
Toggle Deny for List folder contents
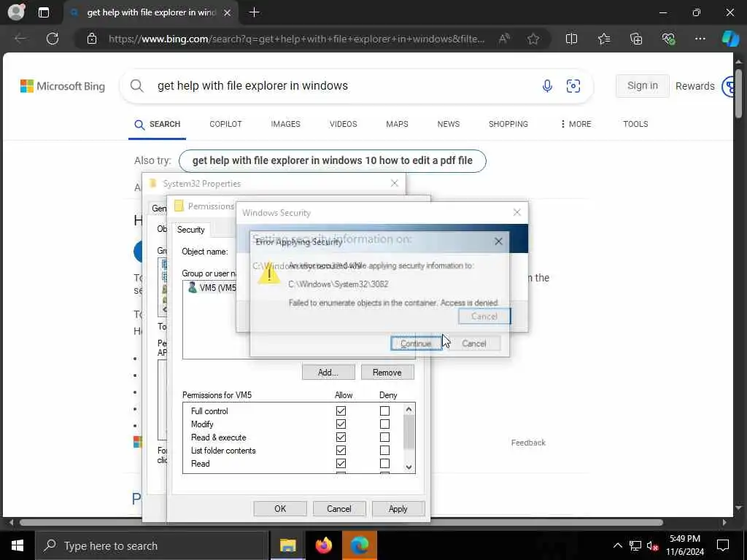point(384,450)
